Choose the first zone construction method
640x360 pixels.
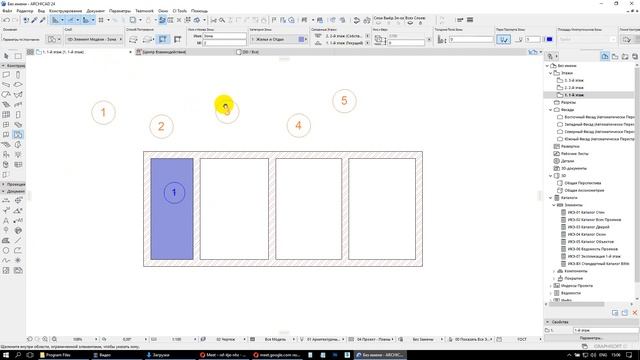tap(133, 40)
